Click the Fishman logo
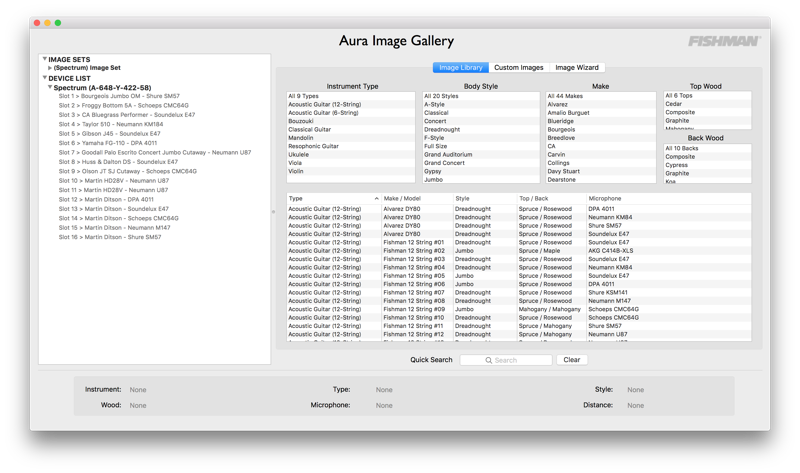 (724, 41)
